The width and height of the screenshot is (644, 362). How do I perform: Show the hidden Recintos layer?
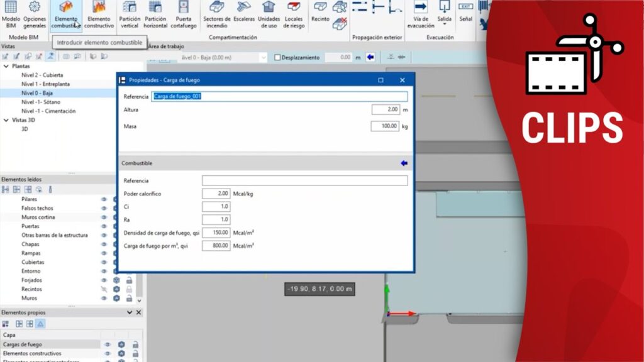(104, 289)
